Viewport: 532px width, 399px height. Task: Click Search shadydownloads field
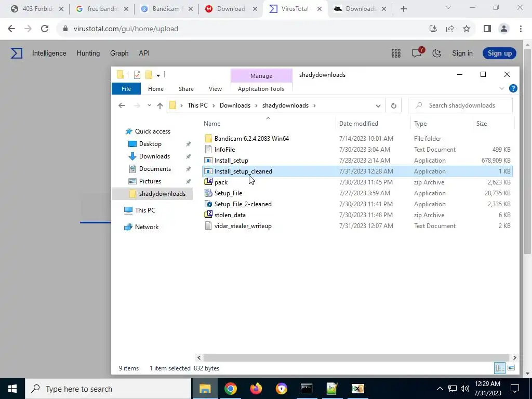(x=460, y=105)
